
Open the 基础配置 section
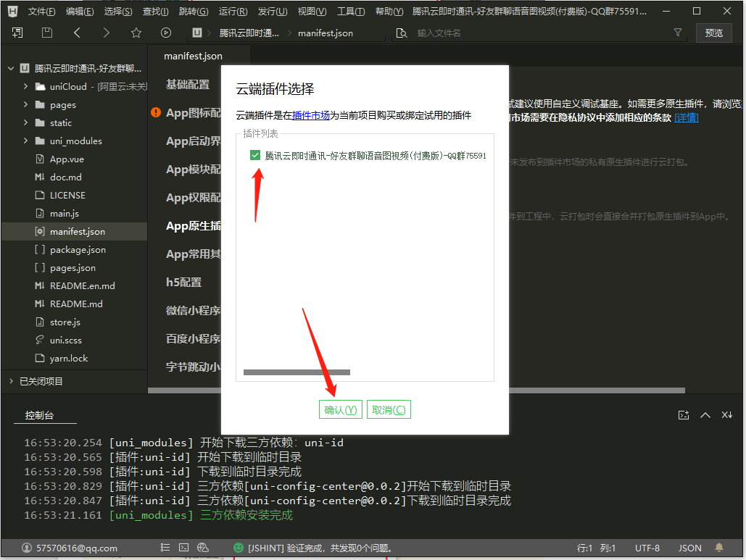click(x=188, y=85)
